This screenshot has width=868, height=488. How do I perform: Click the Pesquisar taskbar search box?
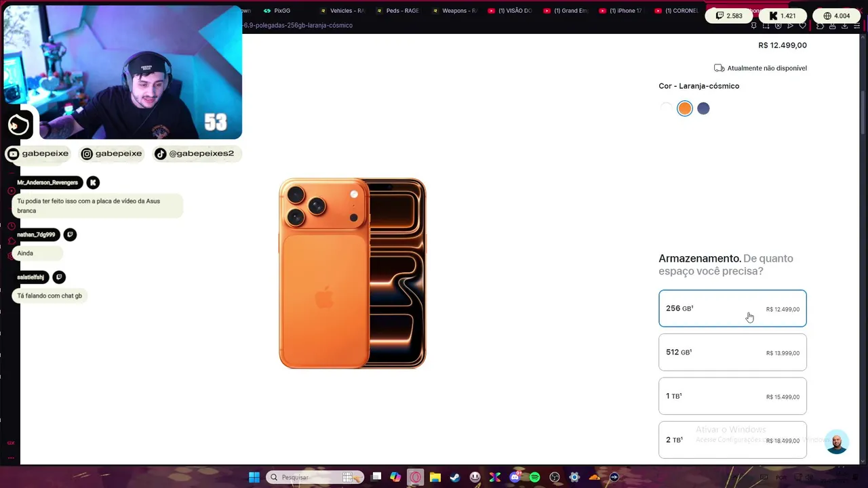click(x=315, y=477)
